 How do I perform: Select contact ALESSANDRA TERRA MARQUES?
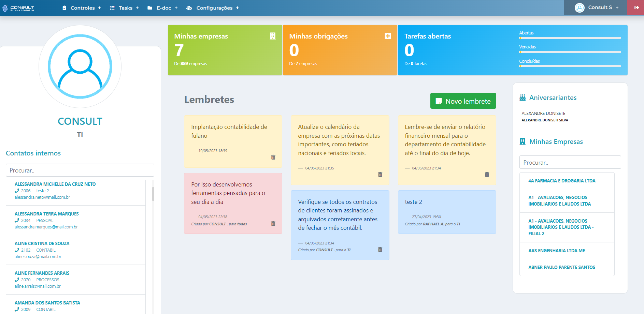[47, 214]
